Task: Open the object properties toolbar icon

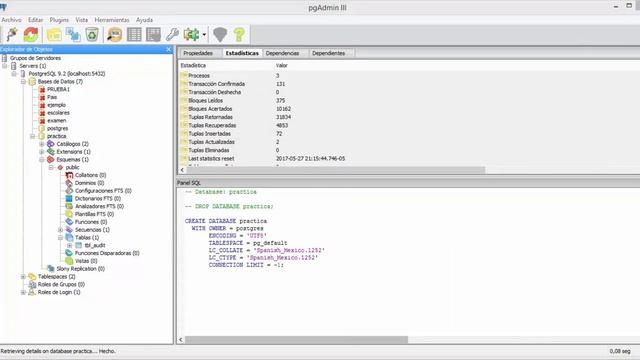Action: [54, 35]
